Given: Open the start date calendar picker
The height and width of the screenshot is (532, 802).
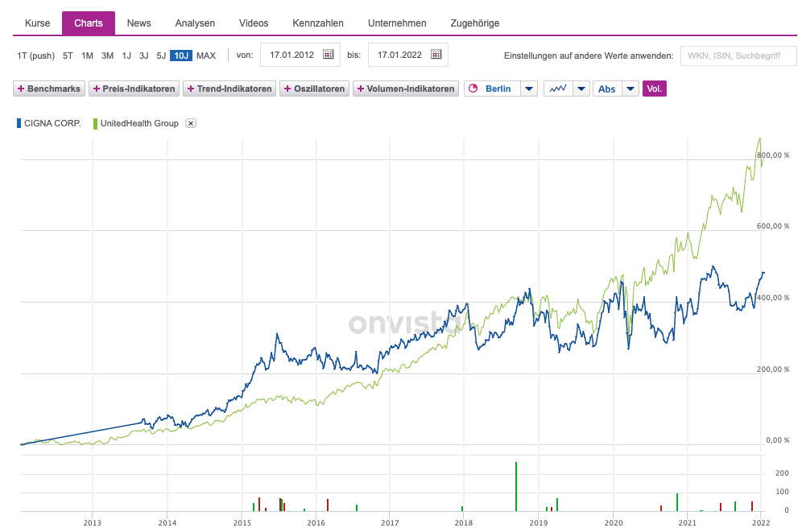Looking at the screenshot, I should (328, 55).
